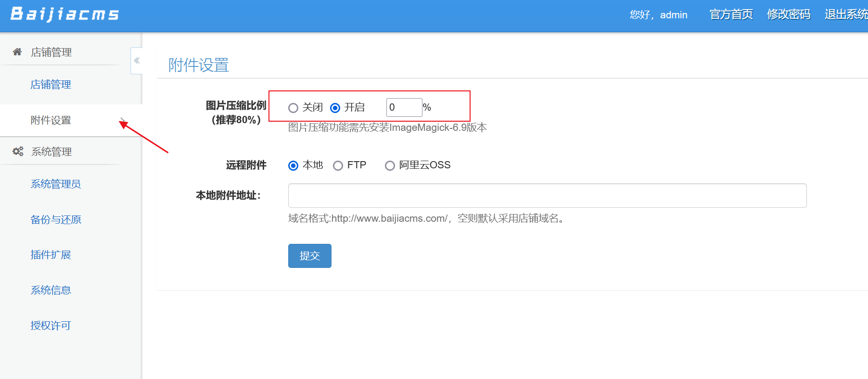868x379 pixels.
Task: Click the 附件设置 page heading
Action: coord(199,65)
